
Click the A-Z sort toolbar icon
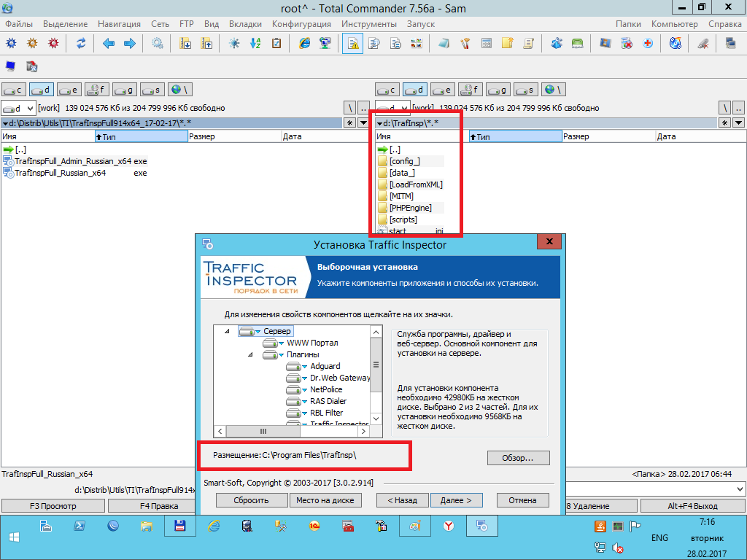(255, 43)
